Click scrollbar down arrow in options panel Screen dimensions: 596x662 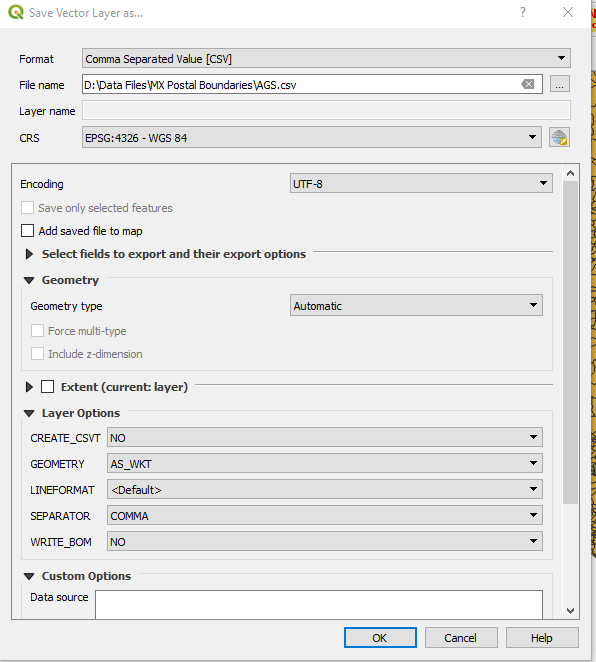click(571, 610)
